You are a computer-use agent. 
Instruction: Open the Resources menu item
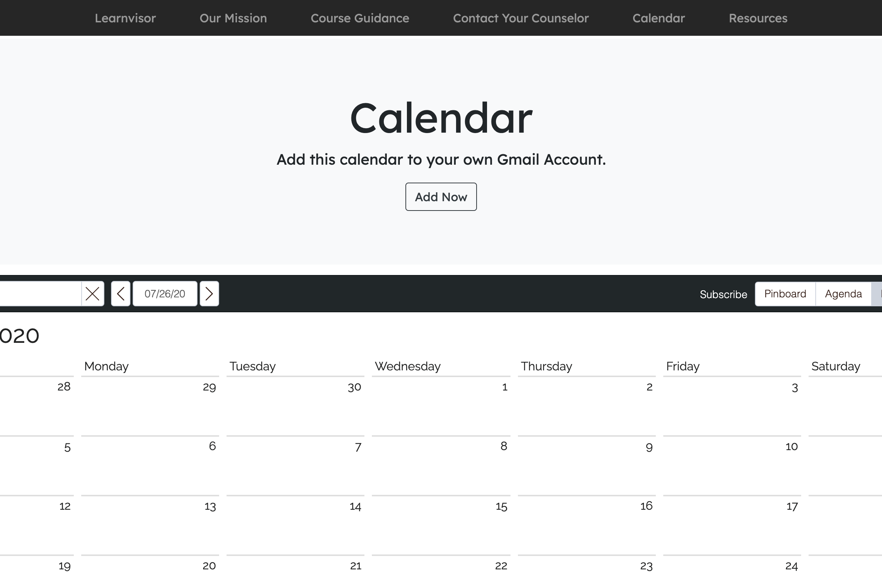click(x=758, y=18)
